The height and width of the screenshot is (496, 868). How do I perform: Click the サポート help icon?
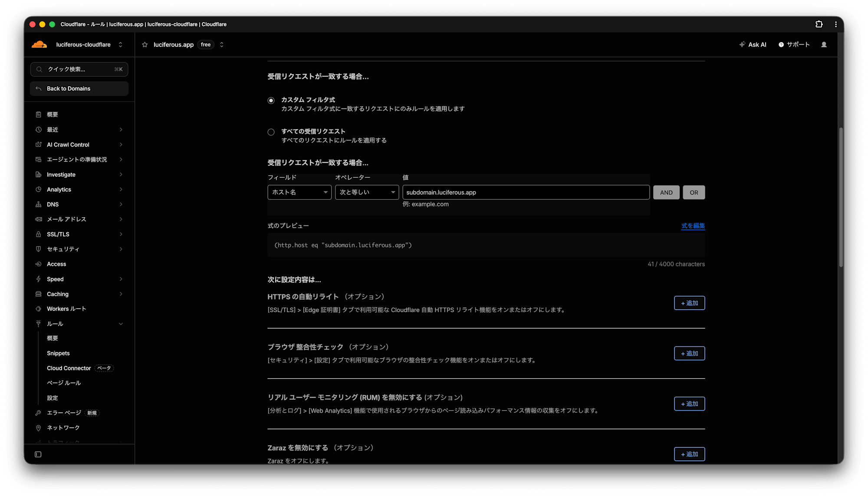coord(781,45)
